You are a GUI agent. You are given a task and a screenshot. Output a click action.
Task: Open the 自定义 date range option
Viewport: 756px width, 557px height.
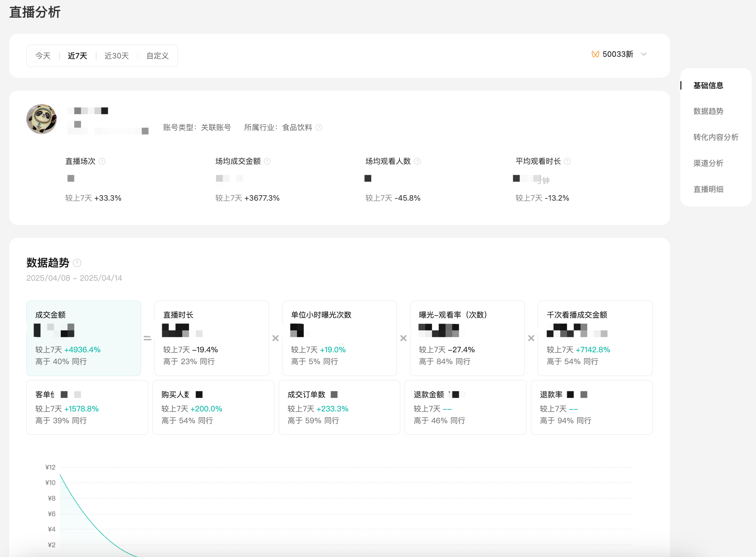click(x=158, y=56)
